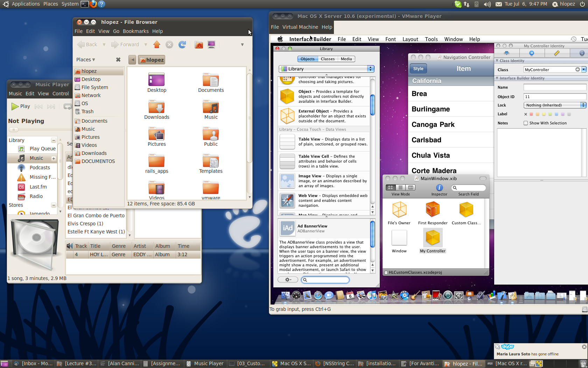588x368 pixels.
Task: Select First Responder object icon
Action: (x=433, y=210)
